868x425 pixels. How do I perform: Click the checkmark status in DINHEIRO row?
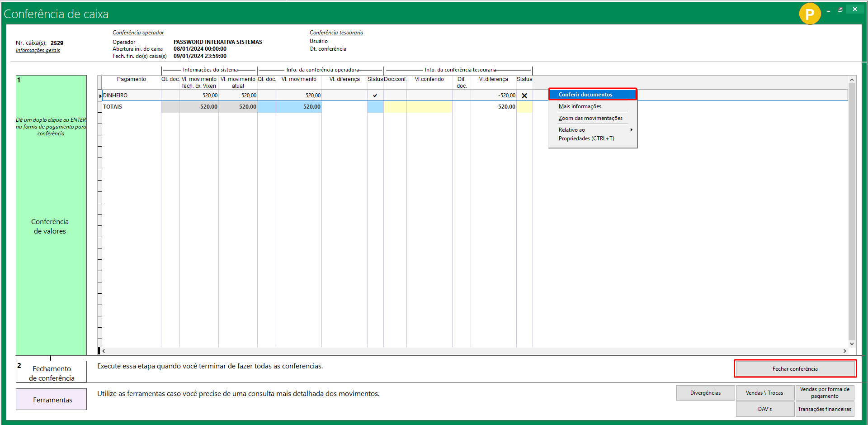click(x=375, y=96)
